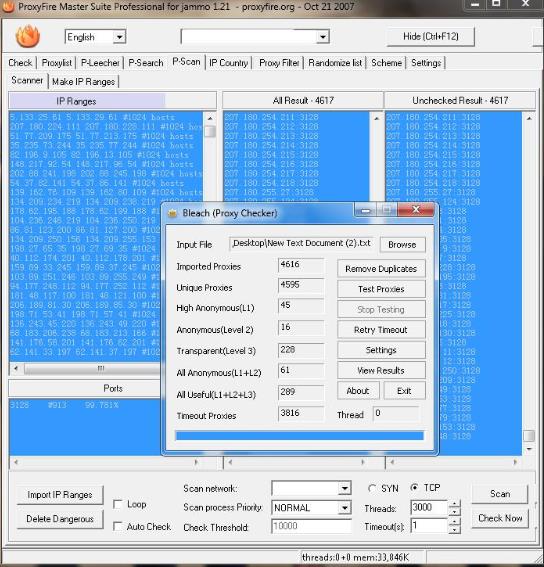Click the Hide (Ctrl+F12) button
The height and width of the screenshot is (567, 544).
431,37
